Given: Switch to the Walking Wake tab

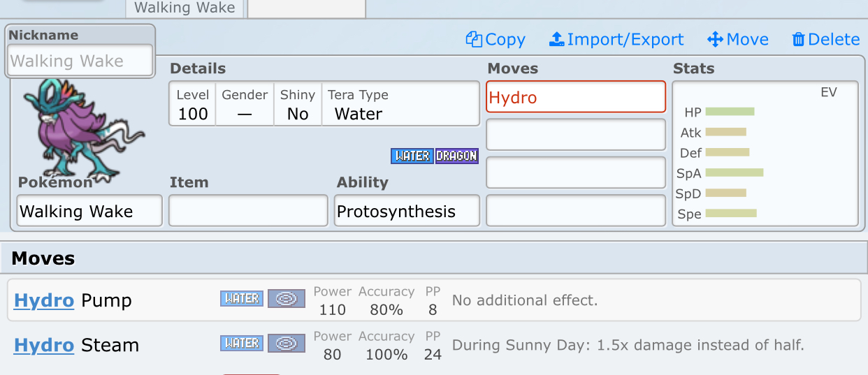Looking at the screenshot, I should tap(185, 8).
